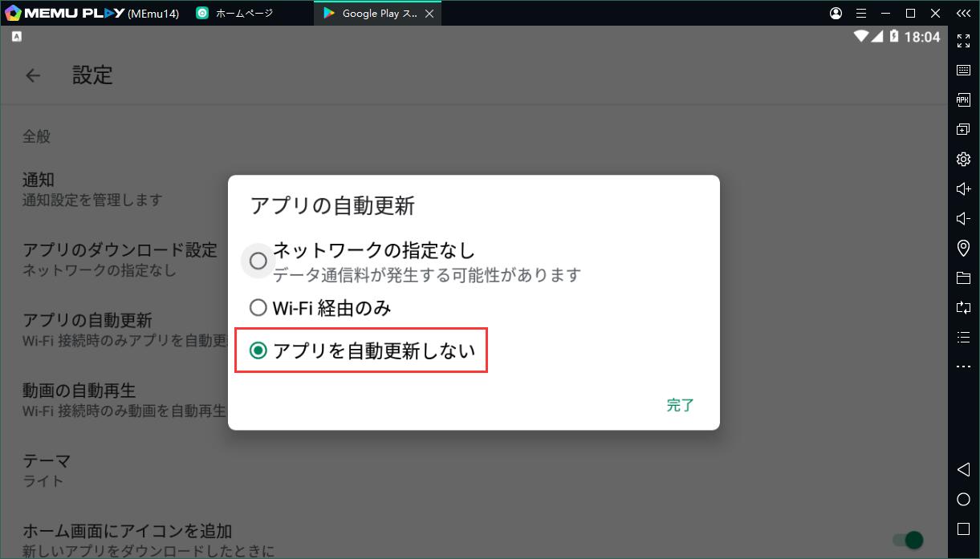Increase volume with speaker plus icon
This screenshot has height=559, width=980.
963,189
